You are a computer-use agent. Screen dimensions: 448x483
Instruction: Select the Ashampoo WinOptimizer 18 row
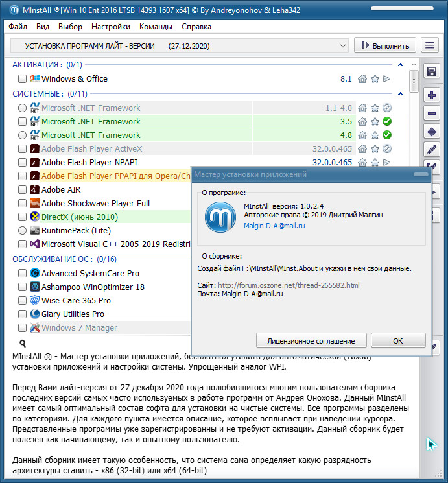pos(93,287)
